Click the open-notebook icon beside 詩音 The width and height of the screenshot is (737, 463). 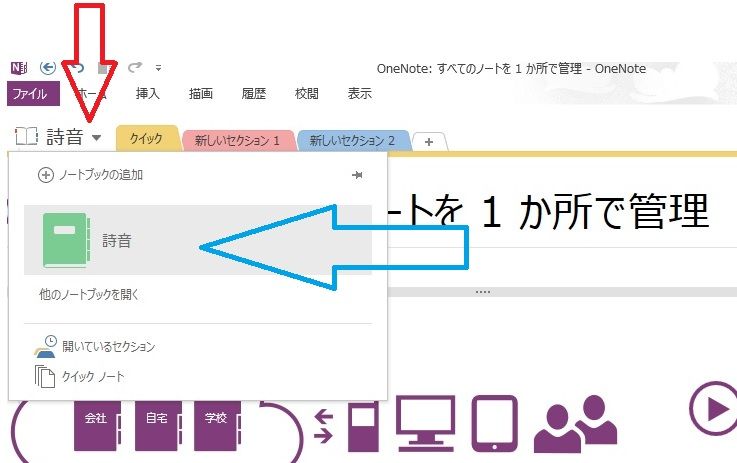pos(26,136)
